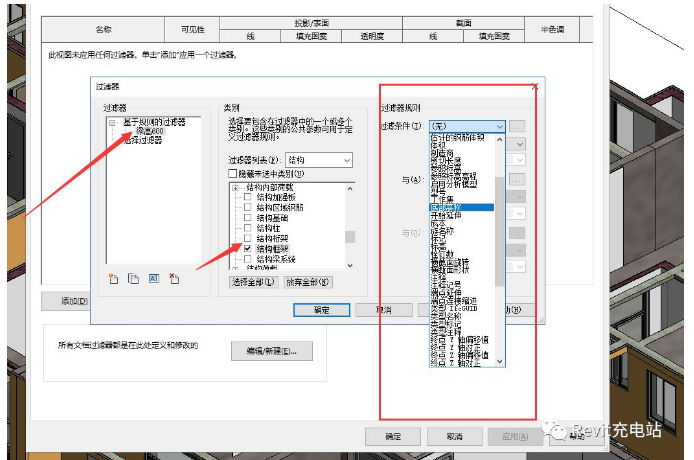
Task: Click the 半色调 column header
Action: click(x=552, y=30)
